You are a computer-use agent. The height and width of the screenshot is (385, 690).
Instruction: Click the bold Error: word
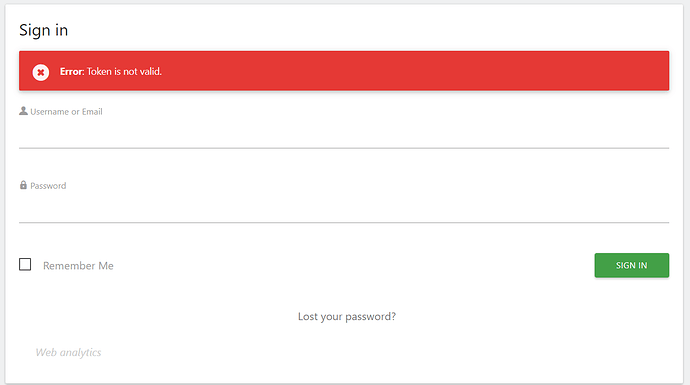point(72,71)
